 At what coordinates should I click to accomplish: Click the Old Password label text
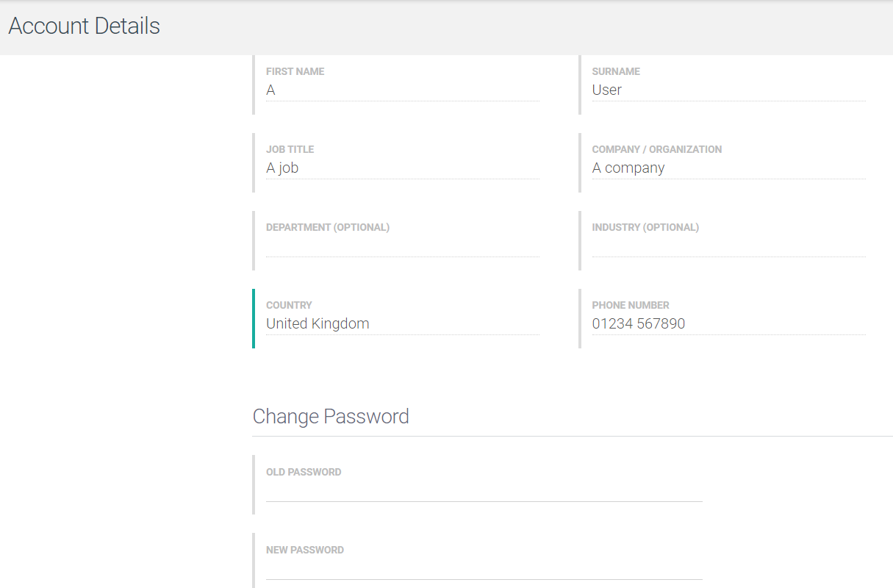304,472
